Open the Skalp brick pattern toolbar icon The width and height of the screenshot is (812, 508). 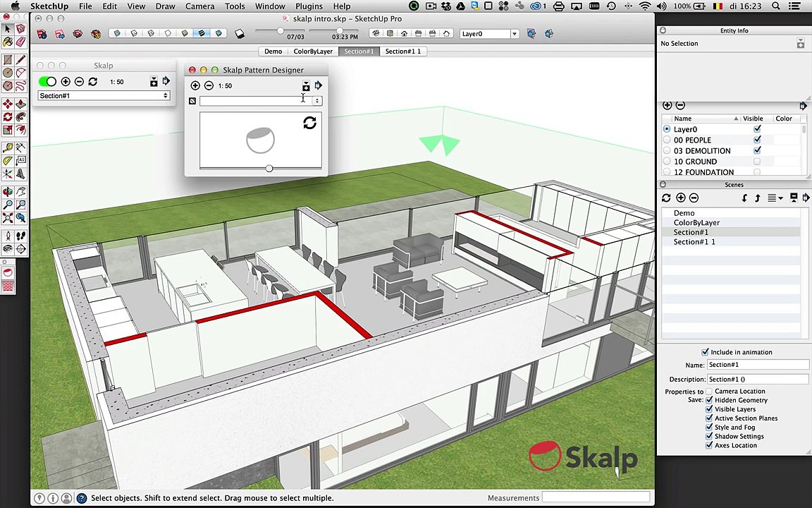[7, 286]
